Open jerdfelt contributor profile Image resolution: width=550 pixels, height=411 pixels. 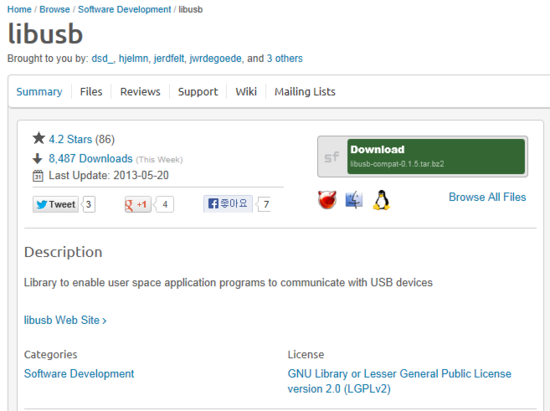[169, 58]
